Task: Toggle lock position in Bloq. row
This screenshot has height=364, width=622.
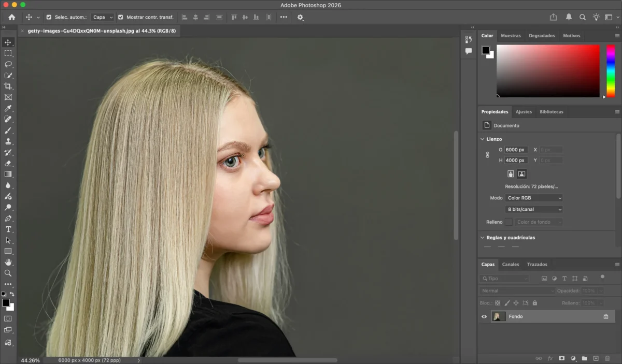Action: 516,303
